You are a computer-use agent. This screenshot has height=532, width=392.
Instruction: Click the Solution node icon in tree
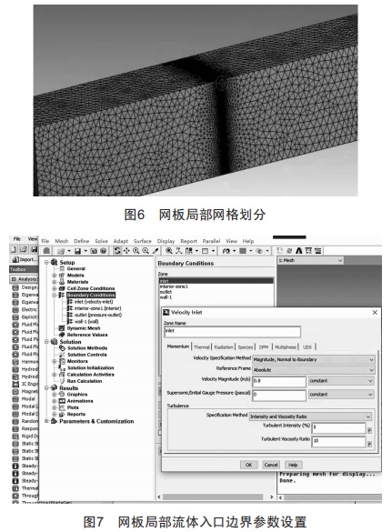point(54,342)
